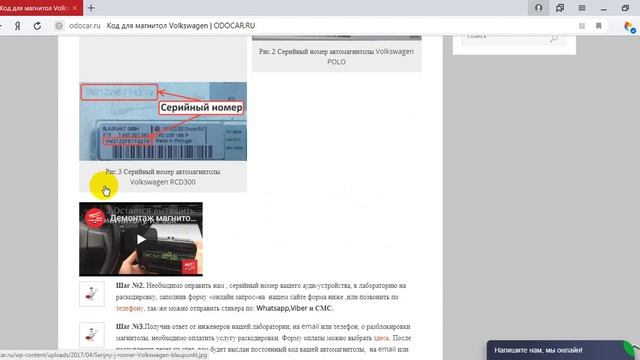Click the Рис. 2 Volkswagen POLO caption
Image resolution: width=640 pixels, height=360 pixels.
[x=336, y=57]
